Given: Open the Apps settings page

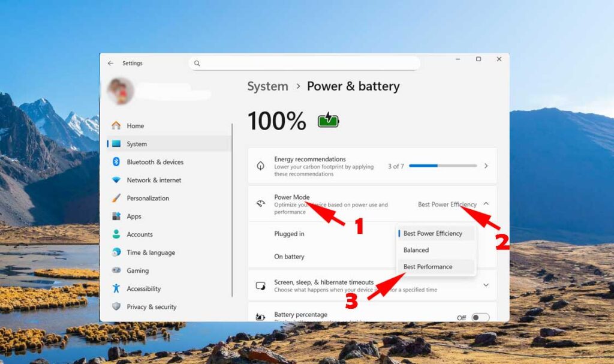Looking at the screenshot, I should click(x=134, y=216).
